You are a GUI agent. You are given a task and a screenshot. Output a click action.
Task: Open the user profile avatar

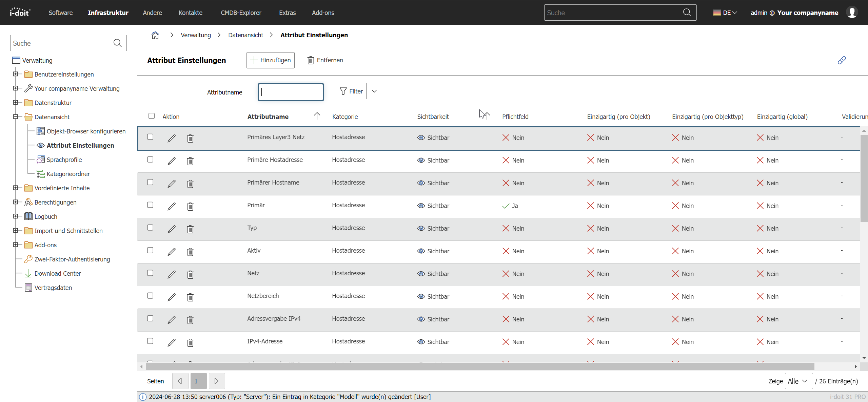tap(852, 13)
